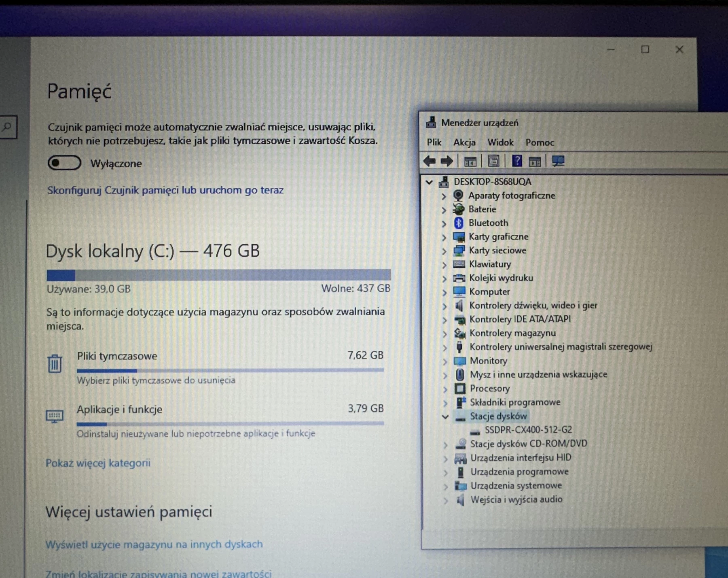Click the Dysk lokalny C: usage bar
This screenshot has height=578, width=728.
[218, 275]
